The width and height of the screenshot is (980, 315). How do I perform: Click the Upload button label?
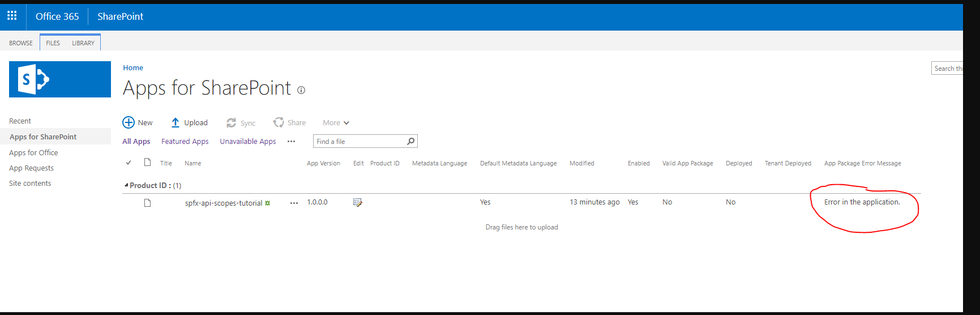point(196,123)
